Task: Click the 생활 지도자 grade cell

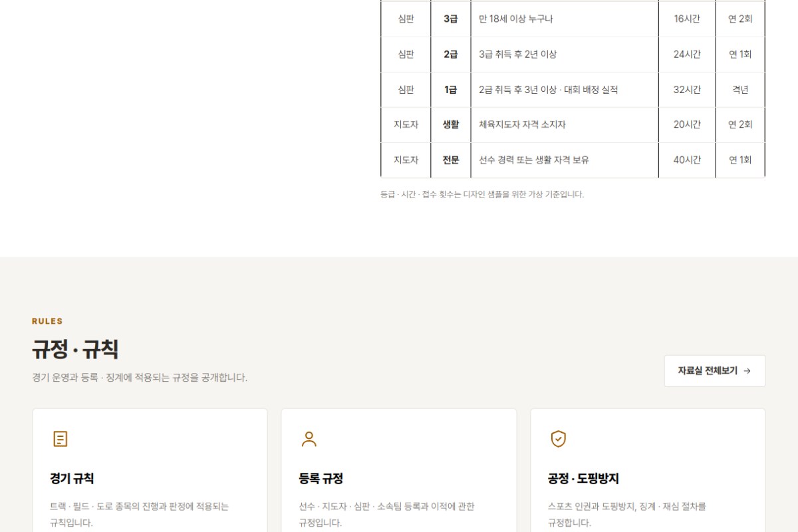Action: [x=450, y=125]
